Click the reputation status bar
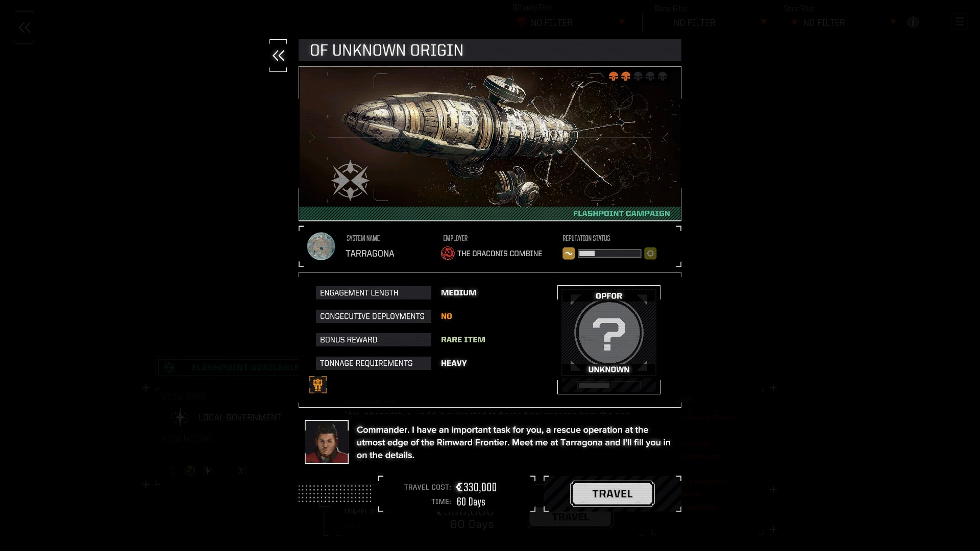 tap(609, 254)
